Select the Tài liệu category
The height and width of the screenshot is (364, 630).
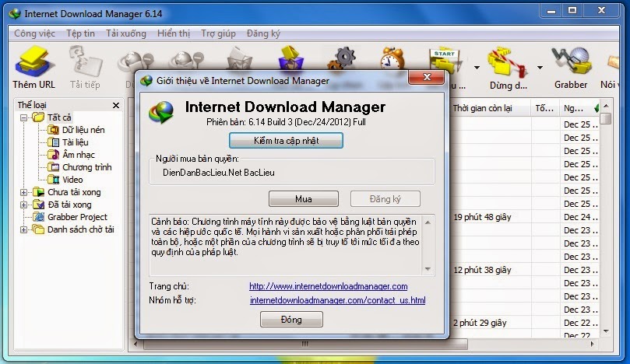75,142
